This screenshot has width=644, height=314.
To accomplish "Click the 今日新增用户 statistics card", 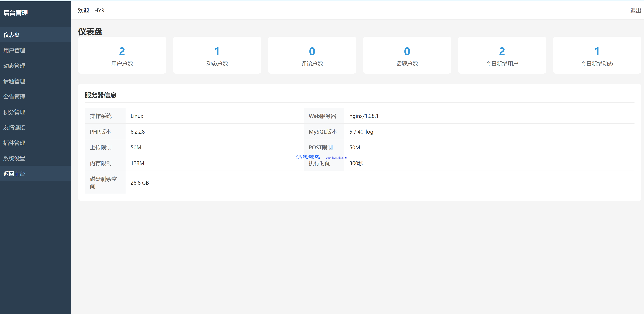I will tap(502, 55).
